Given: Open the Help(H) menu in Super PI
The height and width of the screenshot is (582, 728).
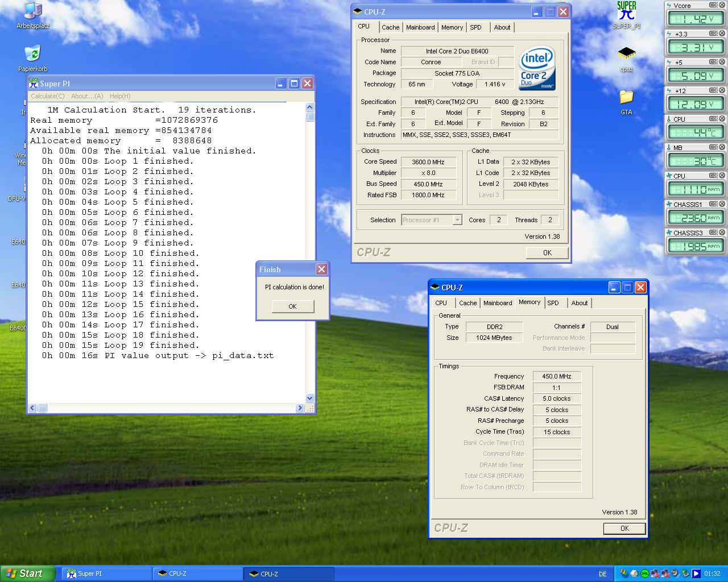Looking at the screenshot, I should 120,96.
